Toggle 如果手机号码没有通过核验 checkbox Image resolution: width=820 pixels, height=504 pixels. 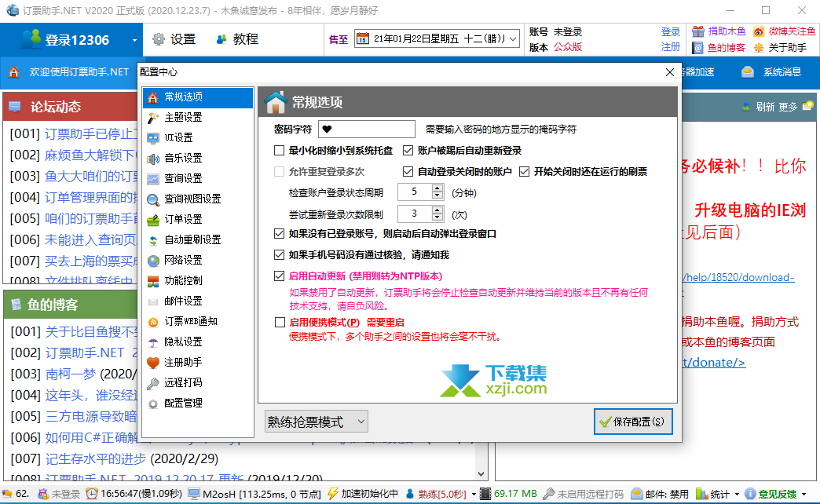(x=280, y=254)
